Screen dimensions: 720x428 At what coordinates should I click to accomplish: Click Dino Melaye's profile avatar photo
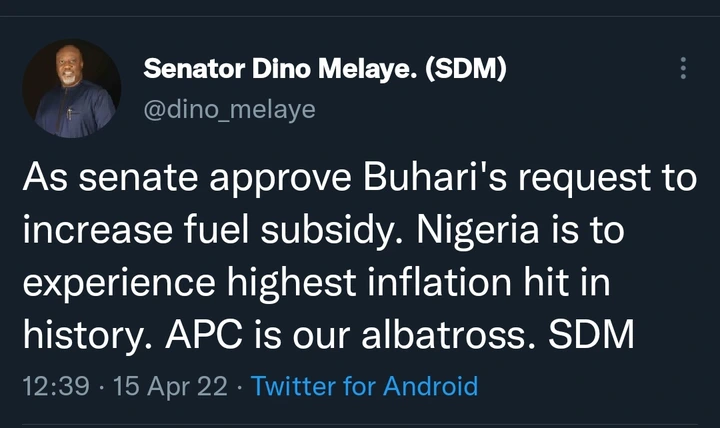click(x=65, y=91)
